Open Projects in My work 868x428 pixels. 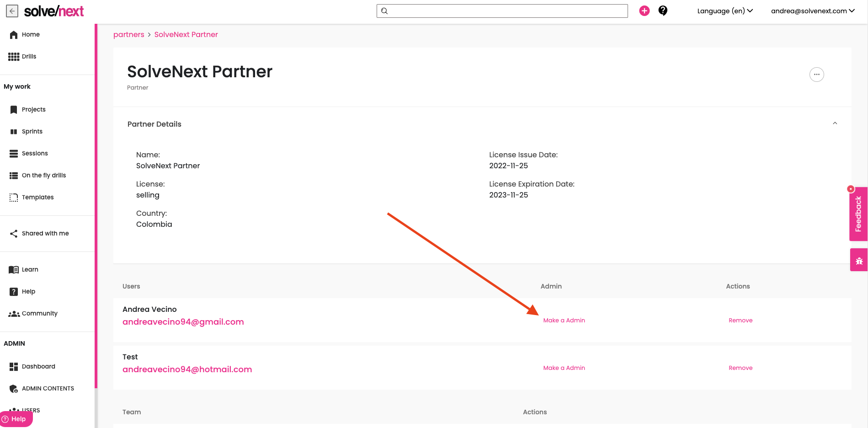(x=34, y=110)
